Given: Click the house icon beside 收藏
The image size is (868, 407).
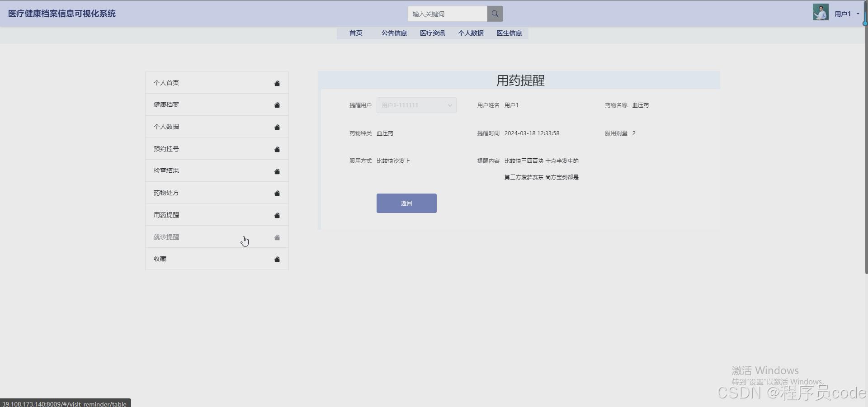Looking at the screenshot, I should point(276,259).
